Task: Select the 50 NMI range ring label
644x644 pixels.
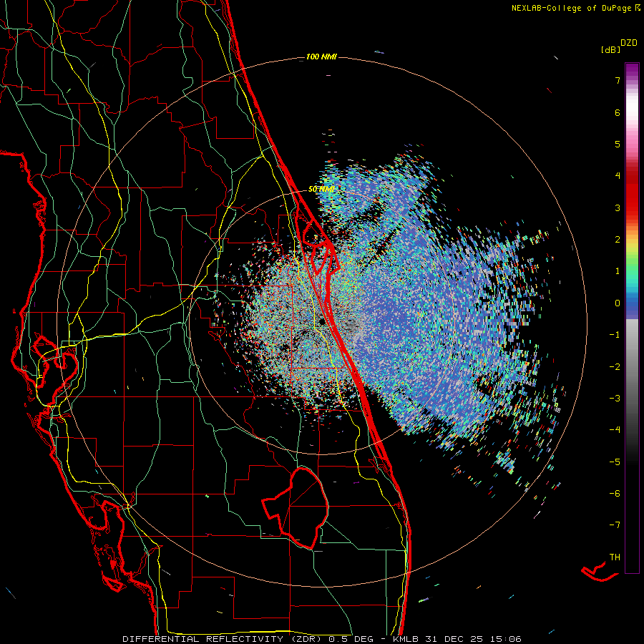Action: [321, 190]
